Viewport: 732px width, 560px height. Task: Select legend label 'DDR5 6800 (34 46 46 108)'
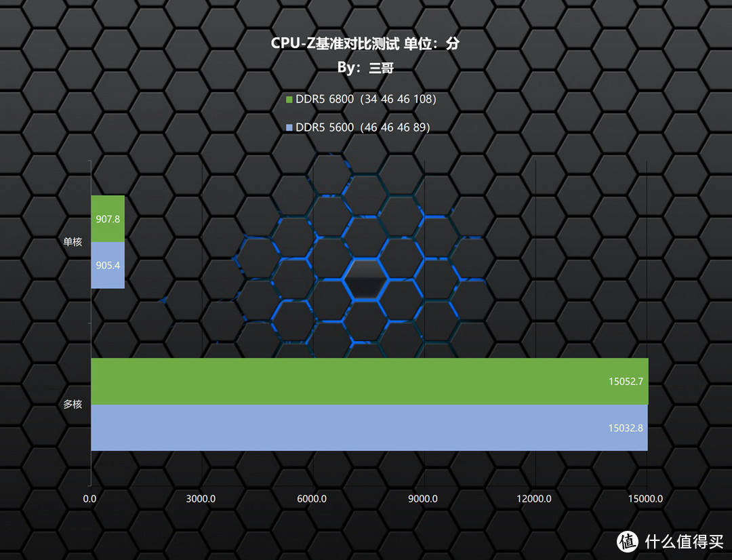click(366, 99)
